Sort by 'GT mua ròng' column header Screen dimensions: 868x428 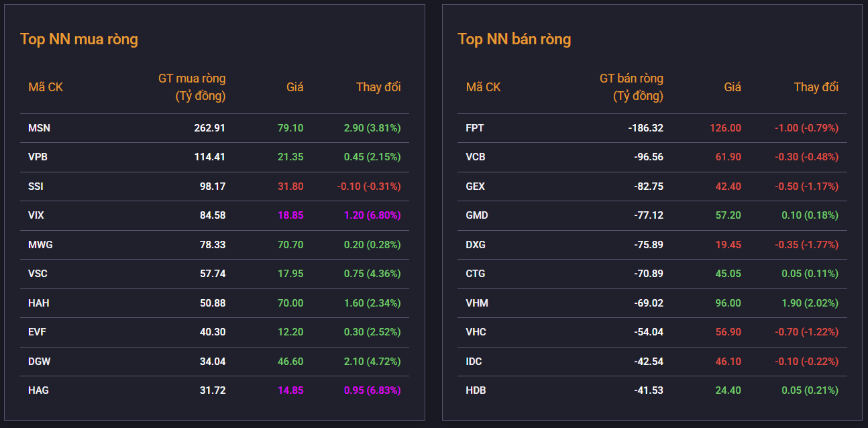pyautogui.click(x=192, y=87)
